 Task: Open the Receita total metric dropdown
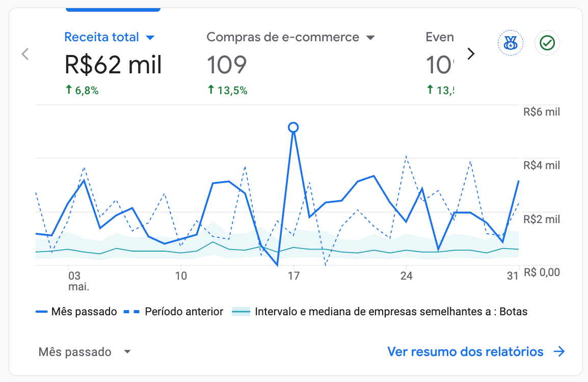150,38
